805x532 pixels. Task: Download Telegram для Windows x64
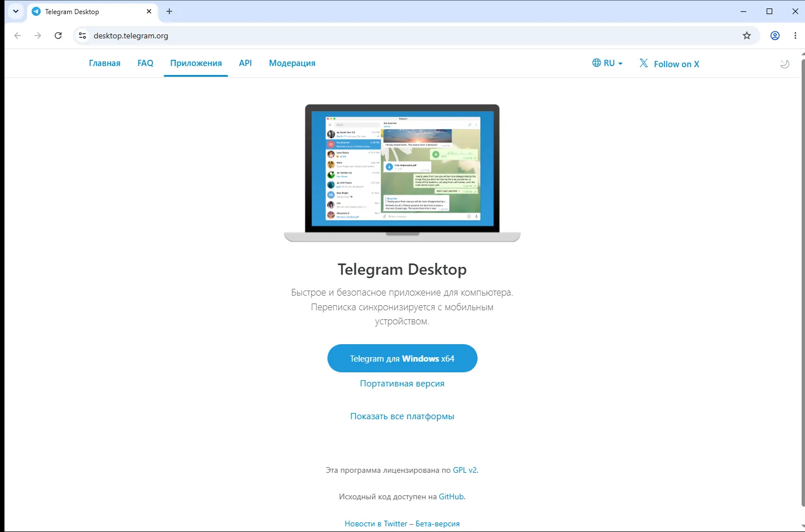pos(403,358)
